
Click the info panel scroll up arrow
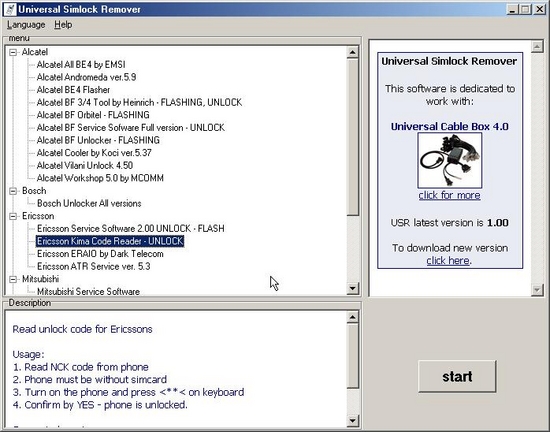pyautogui.click(x=537, y=47)
